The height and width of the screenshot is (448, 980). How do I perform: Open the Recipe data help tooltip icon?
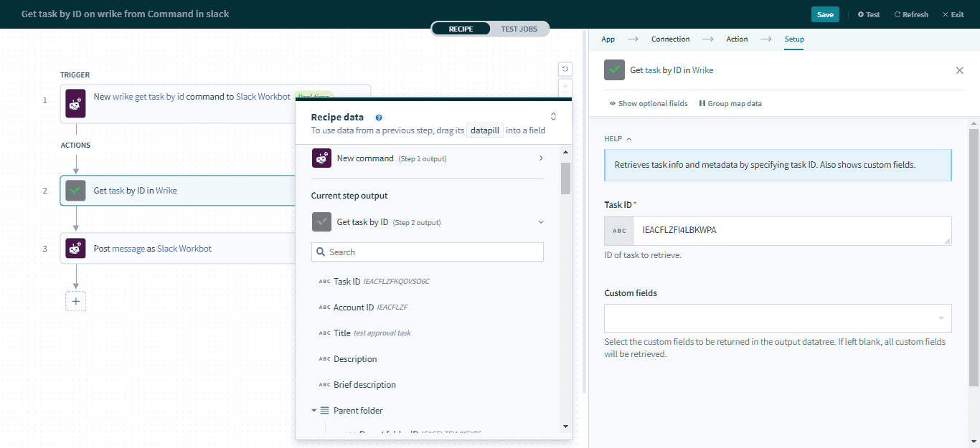click(x=379, y=117)
